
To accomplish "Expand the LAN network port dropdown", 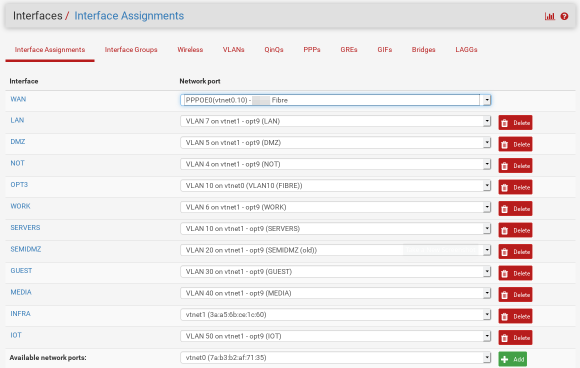I will (x=335, y=121).
